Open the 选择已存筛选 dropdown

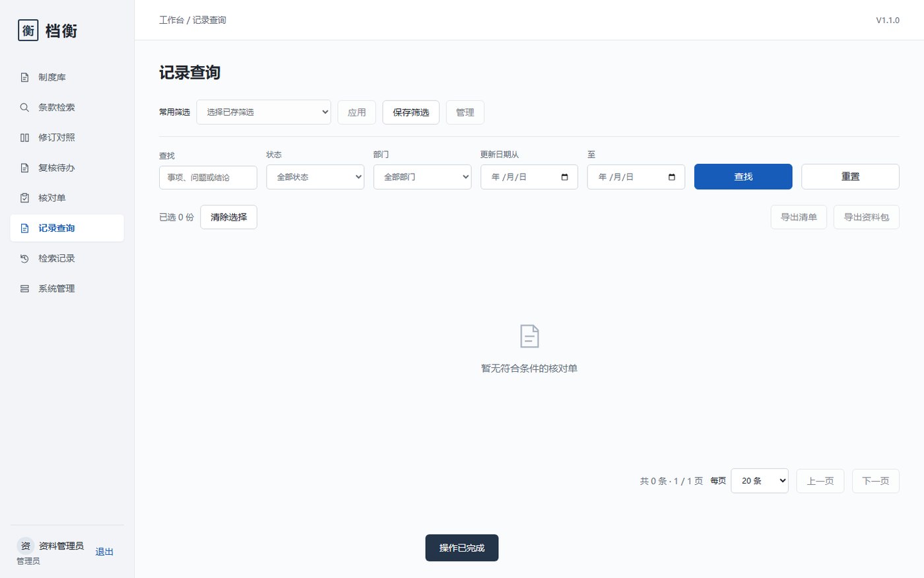263,112
